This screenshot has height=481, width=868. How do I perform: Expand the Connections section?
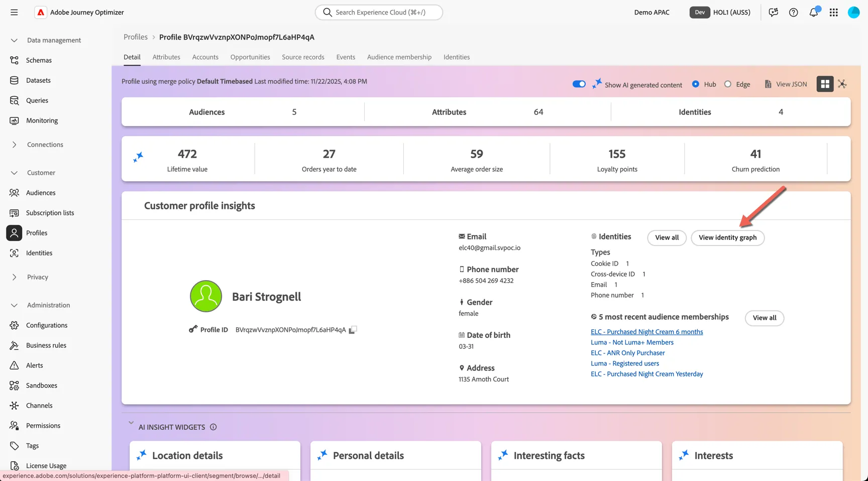14,145
